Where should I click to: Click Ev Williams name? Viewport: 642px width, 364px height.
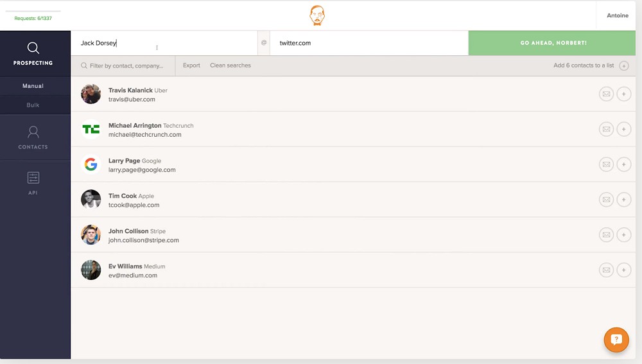point(125,266)
